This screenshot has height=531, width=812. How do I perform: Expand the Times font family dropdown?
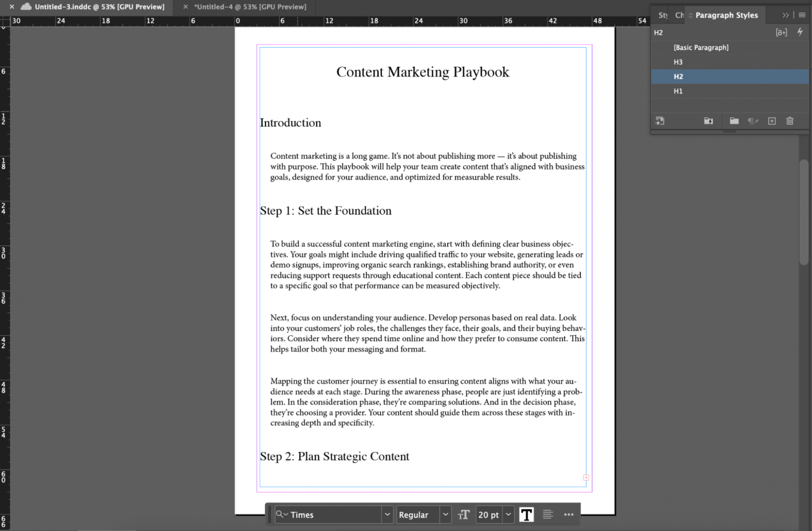(387, 515)
